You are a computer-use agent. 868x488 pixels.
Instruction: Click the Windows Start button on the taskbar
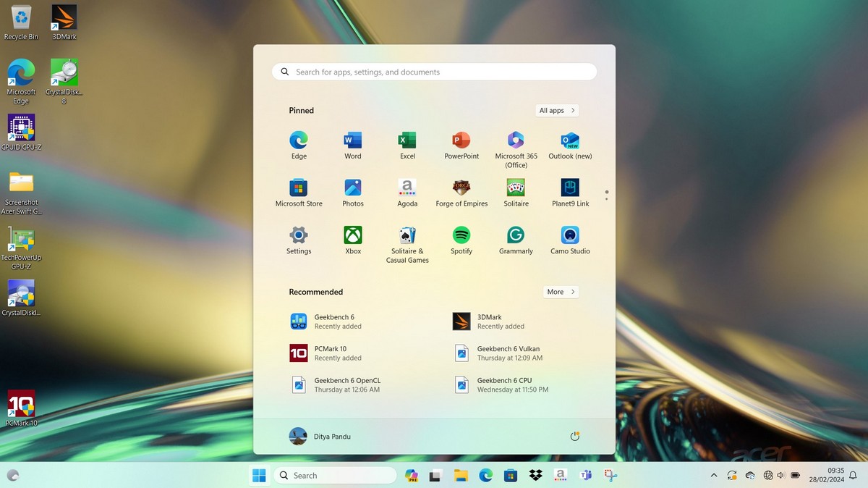coord(258,476)
